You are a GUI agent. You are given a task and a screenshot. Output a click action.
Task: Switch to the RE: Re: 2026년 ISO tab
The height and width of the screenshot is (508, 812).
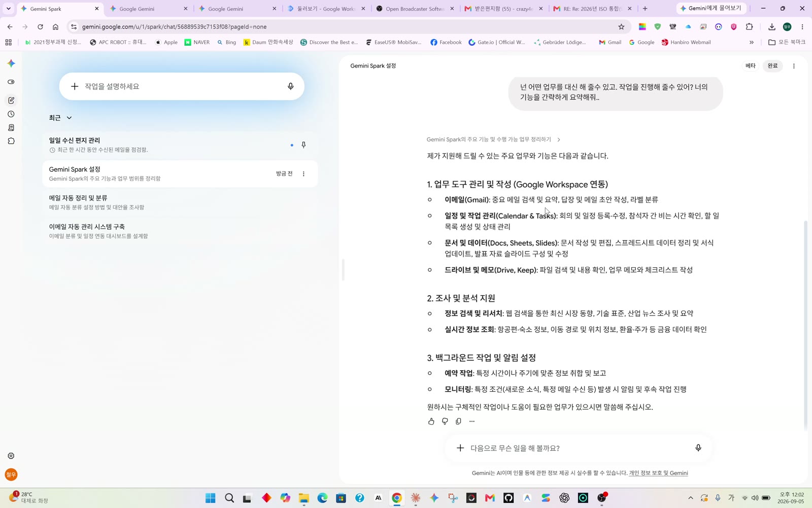592,9
